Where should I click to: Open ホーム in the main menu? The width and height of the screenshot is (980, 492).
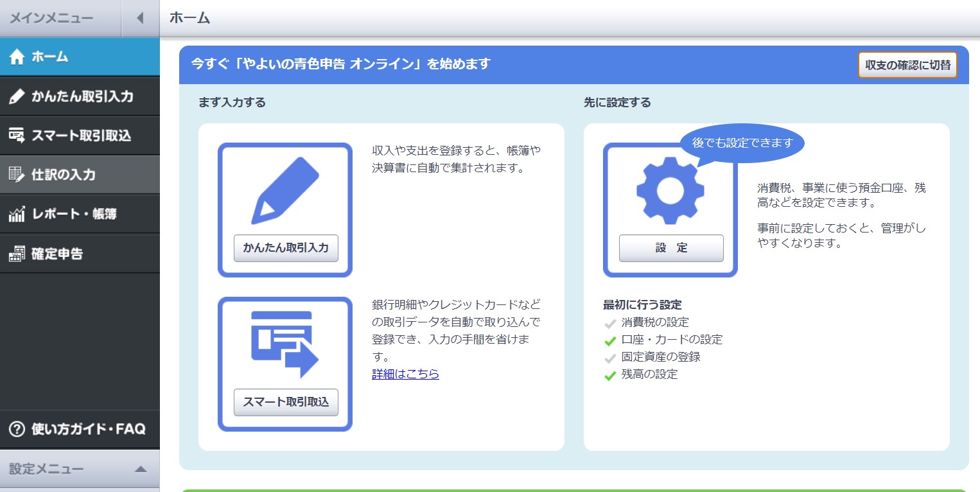80,57
